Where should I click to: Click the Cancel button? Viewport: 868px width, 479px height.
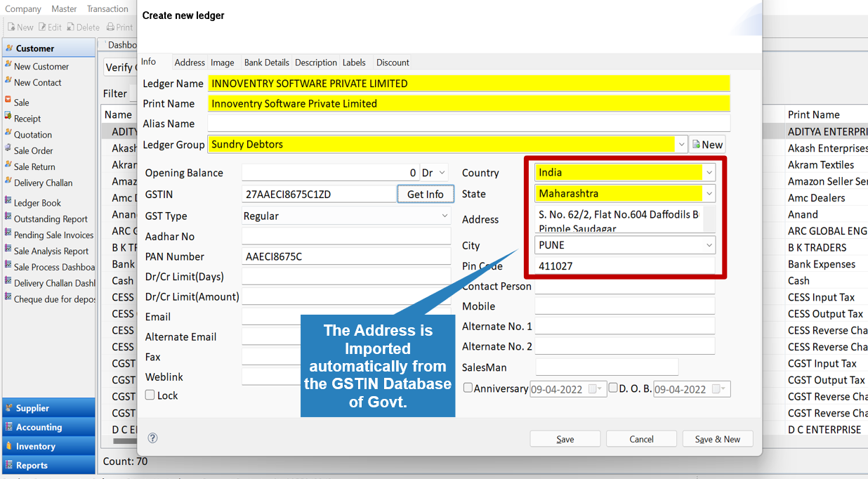coord(641,439)
